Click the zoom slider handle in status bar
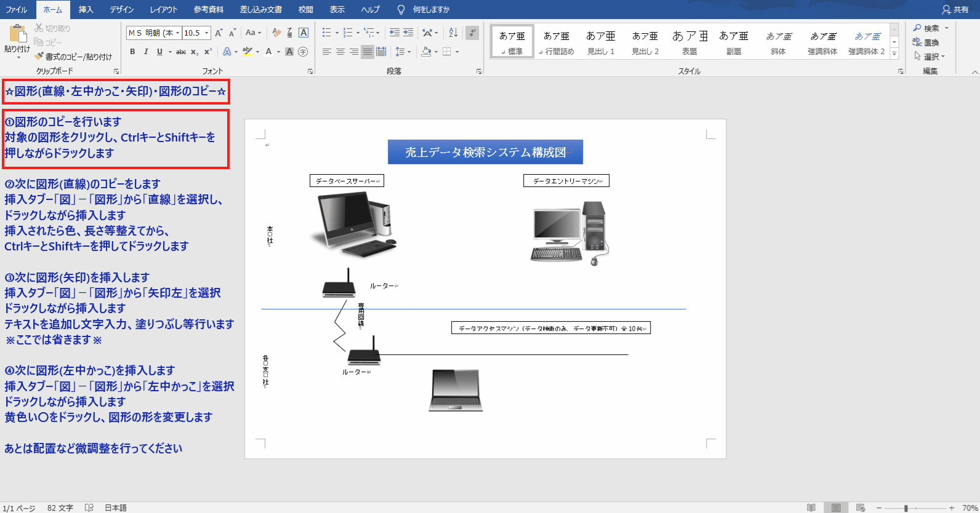This screenshot has width=980, height=513. point(906,508)
